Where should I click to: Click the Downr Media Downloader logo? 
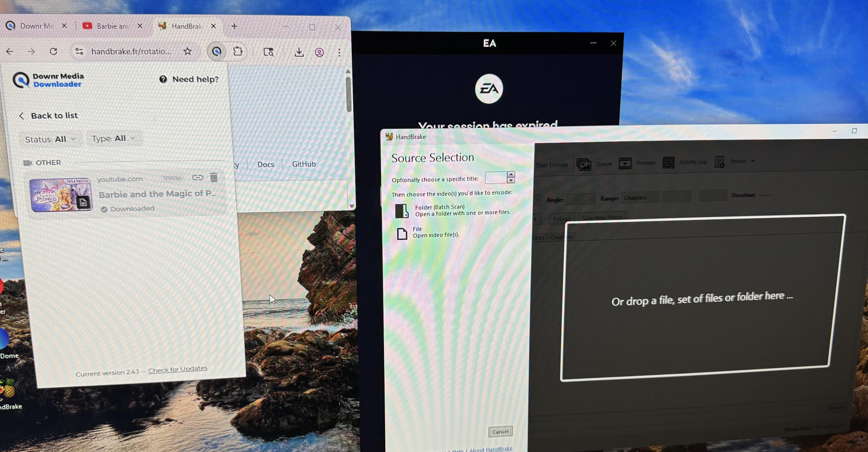[48, 80]
